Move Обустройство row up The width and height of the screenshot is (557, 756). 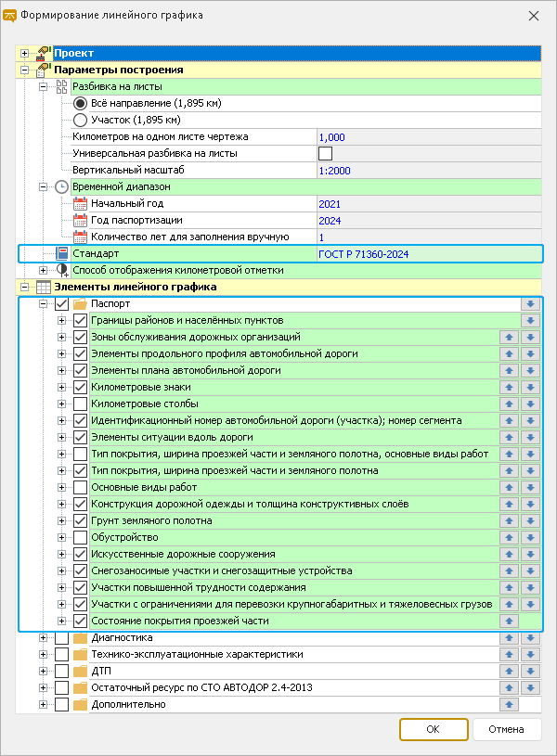(509, 538)
